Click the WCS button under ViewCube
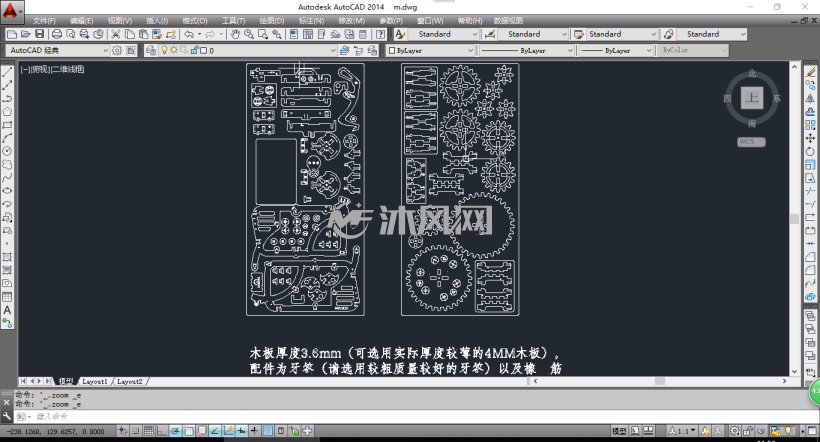The height and width of the screenshot is (442, 820). [x=751, y=142]
